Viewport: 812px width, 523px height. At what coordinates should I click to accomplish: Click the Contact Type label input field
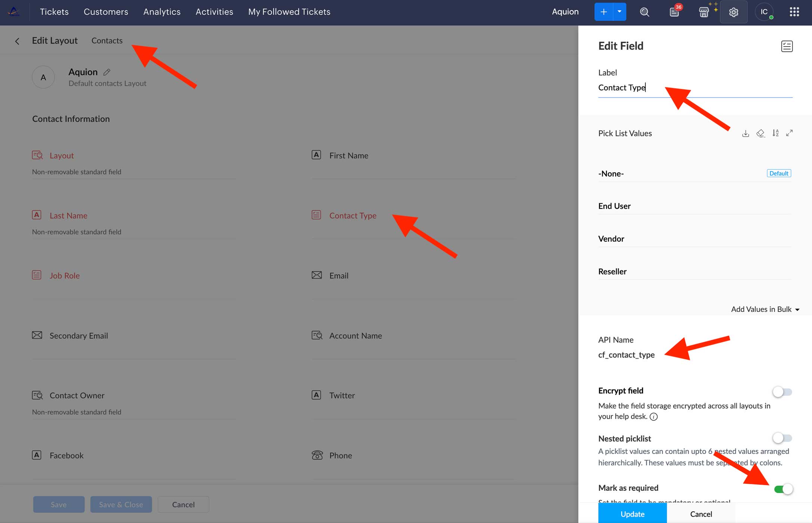[x=694, y=88]
